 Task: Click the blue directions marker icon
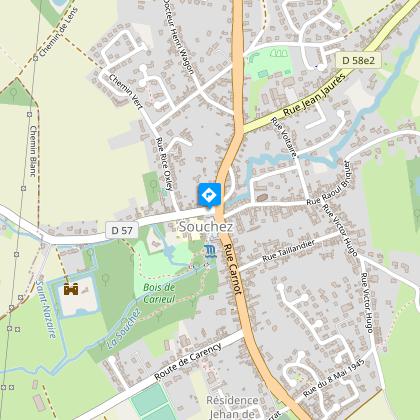209,195
